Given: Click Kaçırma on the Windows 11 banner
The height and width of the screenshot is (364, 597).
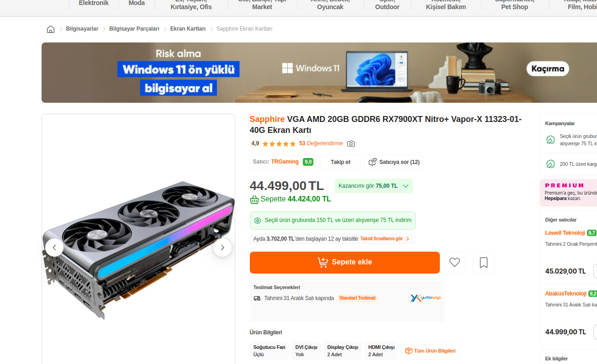Looking at the screenshot, I should pos(548,69).
